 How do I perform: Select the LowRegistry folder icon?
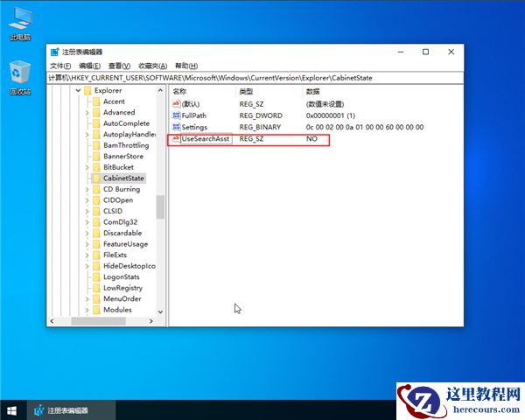pos(96,288)
